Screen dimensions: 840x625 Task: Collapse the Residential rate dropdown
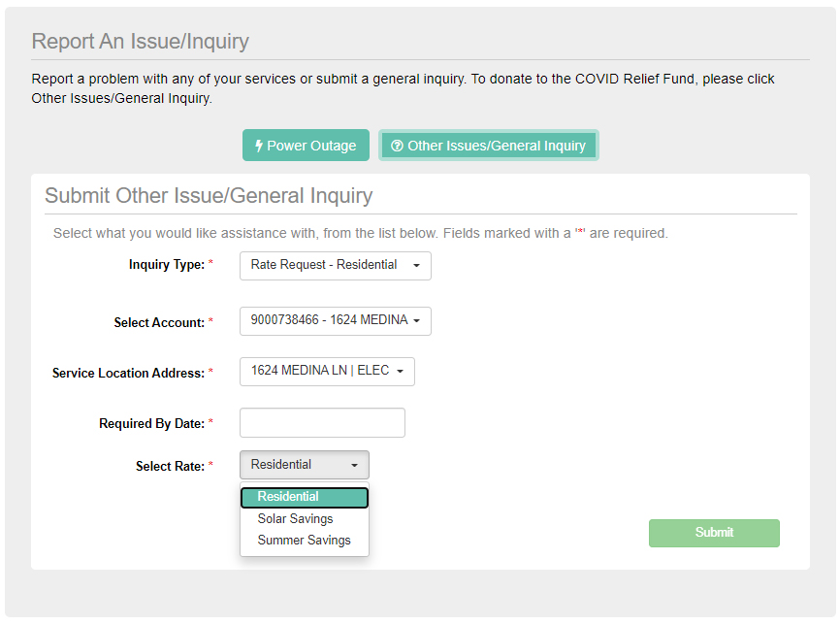pos(304,465)
